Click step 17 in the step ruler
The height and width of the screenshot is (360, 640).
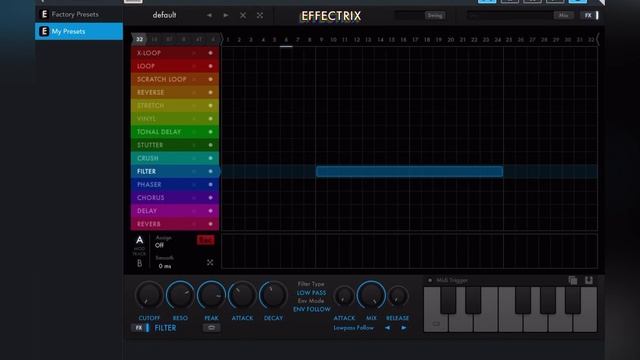415,40
